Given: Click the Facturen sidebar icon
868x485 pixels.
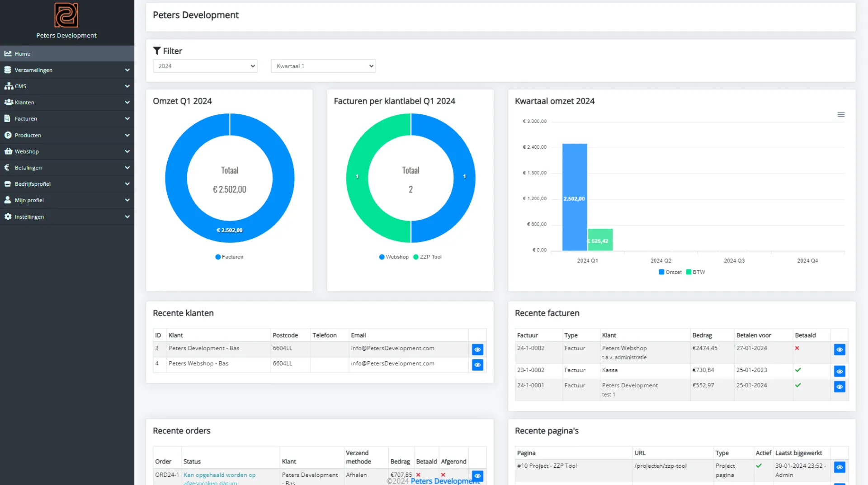Looking at the screenshot, I should click(7, 118).
